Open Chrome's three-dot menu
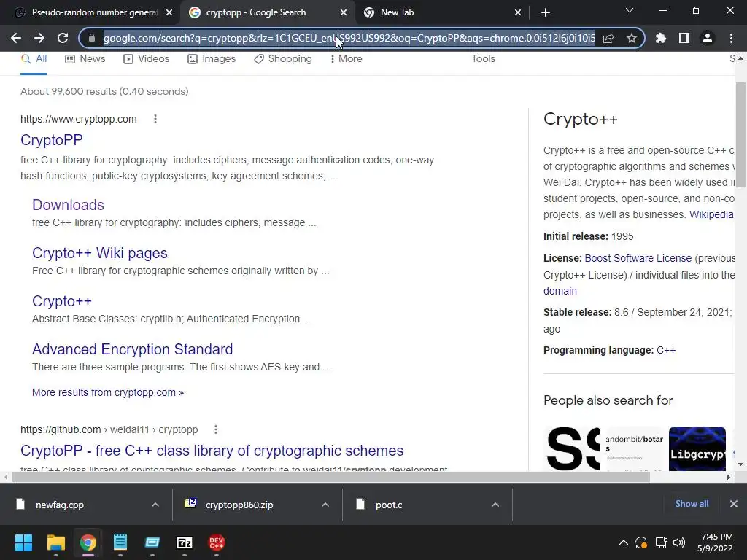747x560 pixels. pyautogui.click(x=731, y=38)
